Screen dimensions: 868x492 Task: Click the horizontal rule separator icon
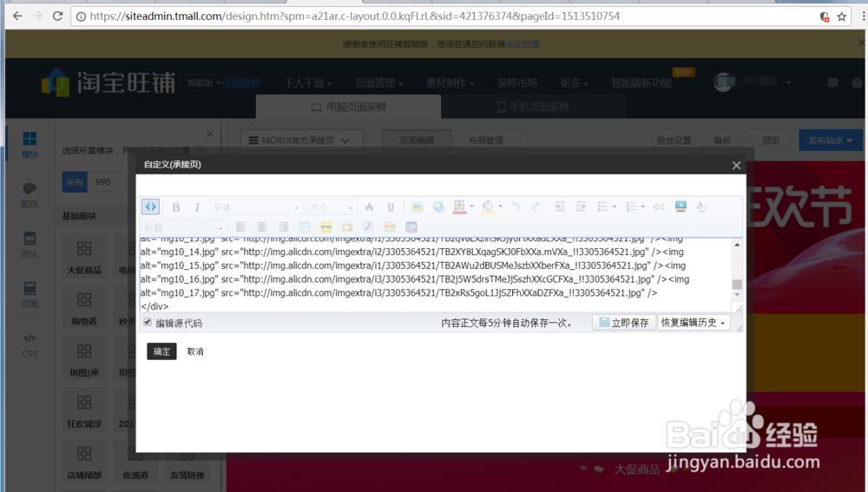(x=659, y=207)
